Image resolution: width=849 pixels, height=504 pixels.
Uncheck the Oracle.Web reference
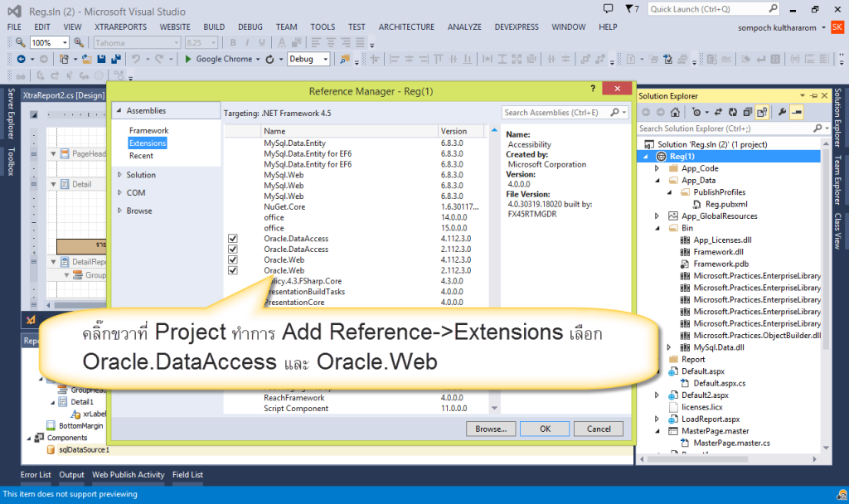click(232, 259)
